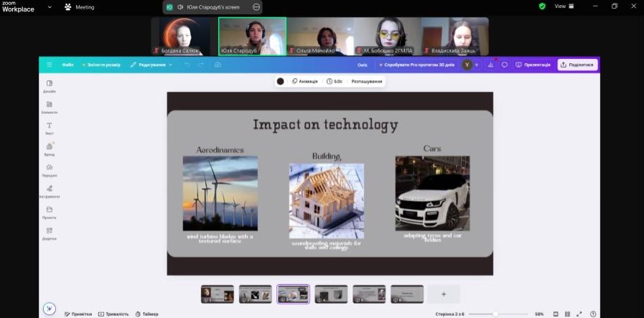Open the Design panel icon
This screenshot has height=318, width=644.
pos(49,85)
